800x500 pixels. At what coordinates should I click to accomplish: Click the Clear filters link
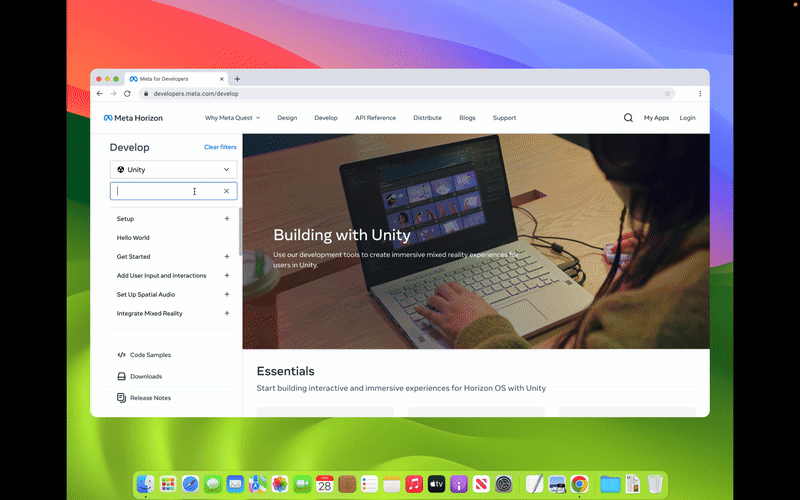coord(220,147)
